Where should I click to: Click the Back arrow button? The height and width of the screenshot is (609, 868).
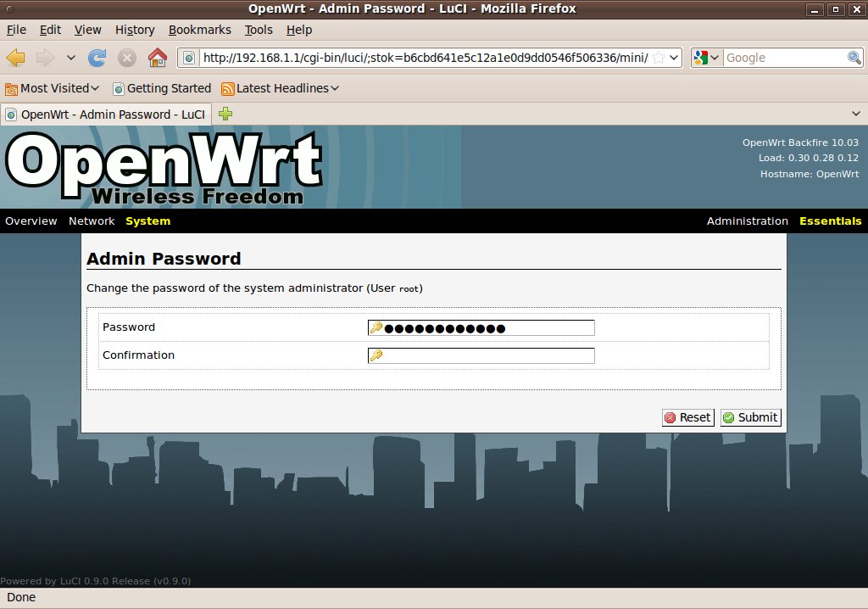(x=15, y=58)
